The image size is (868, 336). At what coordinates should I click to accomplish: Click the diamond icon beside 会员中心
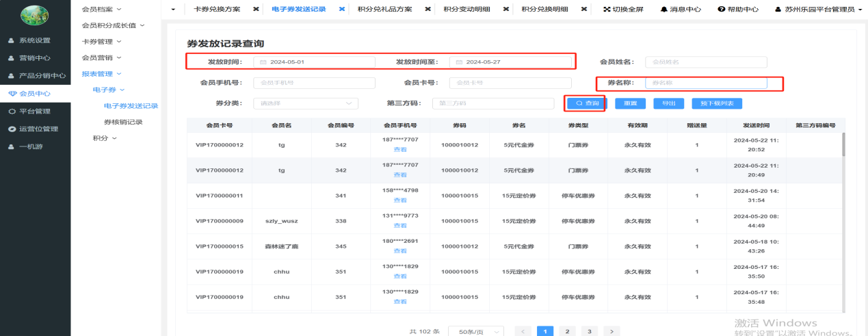[x=12, y=94]
